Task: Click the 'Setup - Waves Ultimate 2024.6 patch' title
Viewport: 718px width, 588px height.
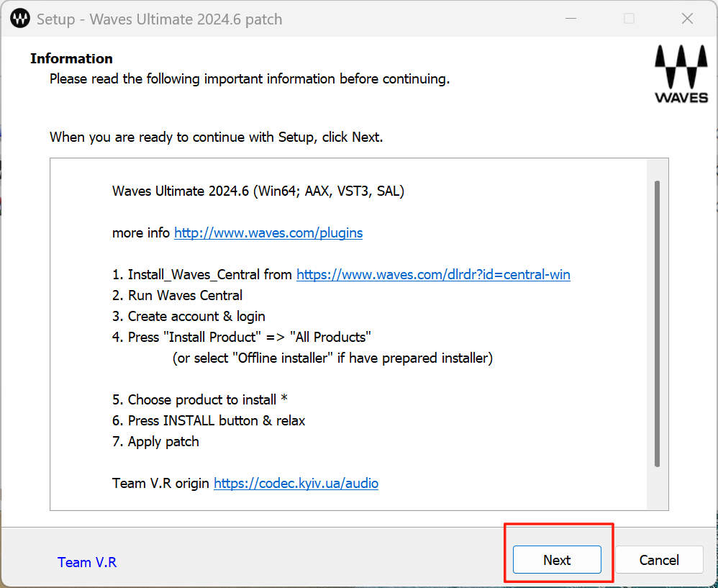Action: click(x=159, y=19)
